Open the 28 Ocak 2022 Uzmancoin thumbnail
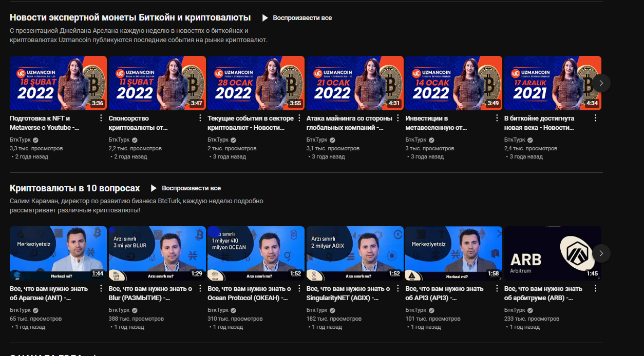 [256, 83]
